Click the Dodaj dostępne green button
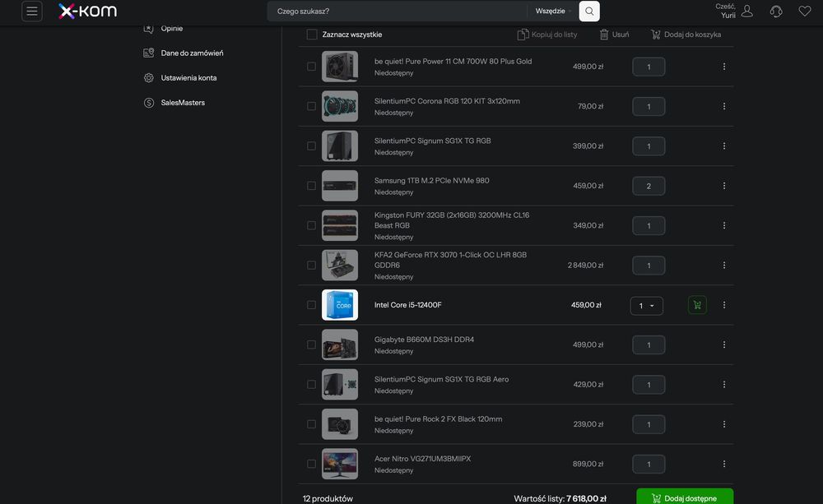823x504 pixels. tap(685, 497)
